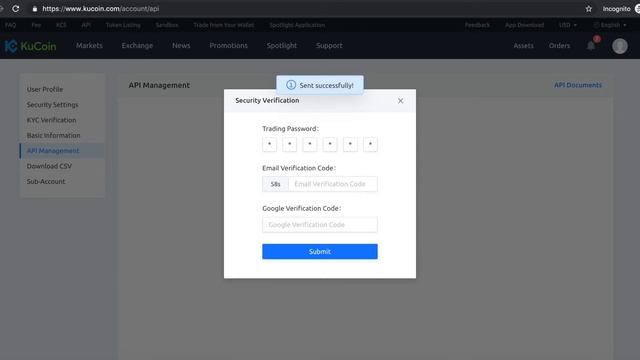Viewport: 640px width, 360px height.
Task: Open the Support menu
Action: point(329,45)
